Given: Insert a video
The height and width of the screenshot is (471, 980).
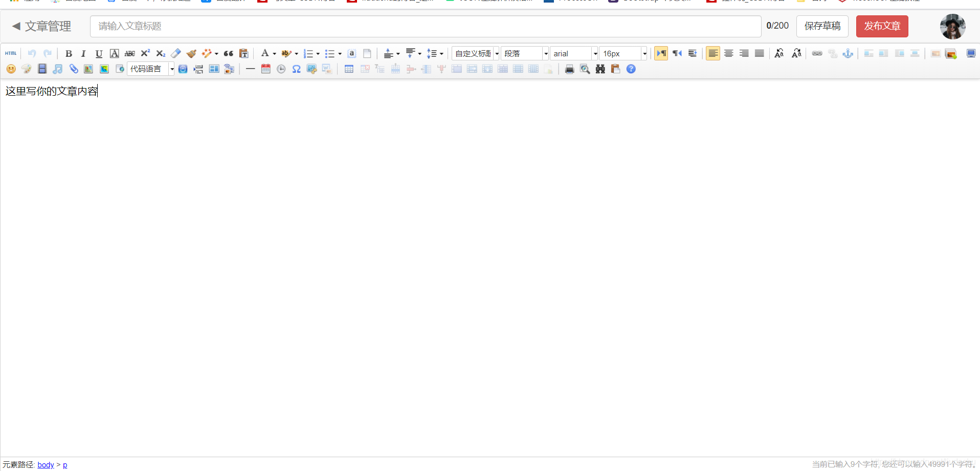Looking at the screenshot, I should pos(42,69).
